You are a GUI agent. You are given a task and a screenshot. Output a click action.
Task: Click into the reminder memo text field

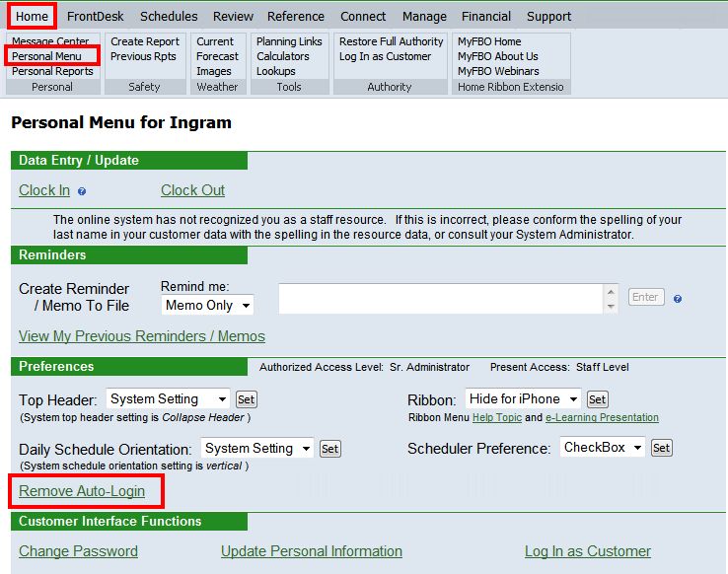[x=439, y=299]
